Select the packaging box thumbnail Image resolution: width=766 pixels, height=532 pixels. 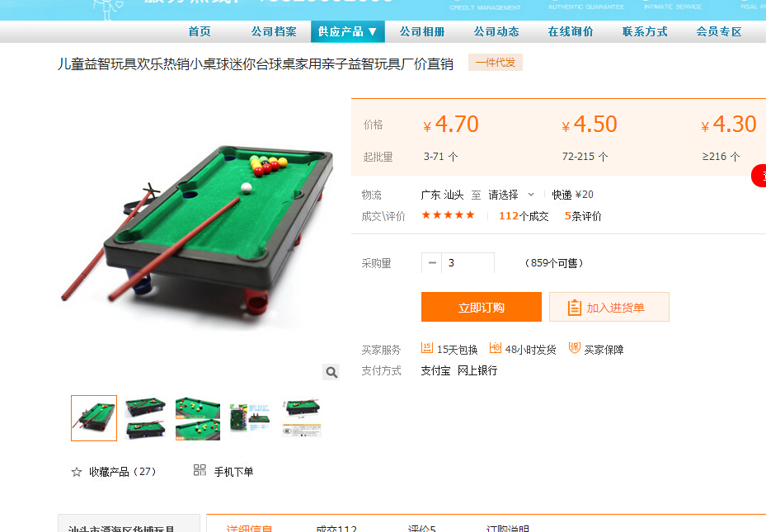click(x=250, y=418)
